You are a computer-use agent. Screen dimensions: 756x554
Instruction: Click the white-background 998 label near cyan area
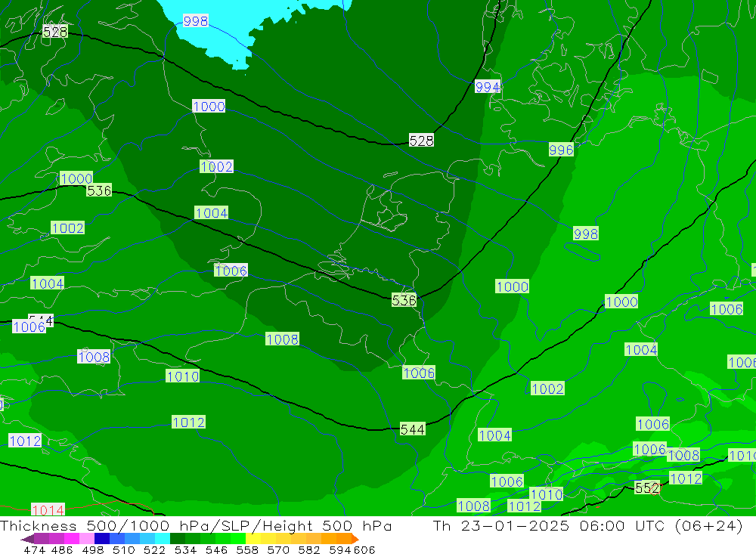point(195,20)
